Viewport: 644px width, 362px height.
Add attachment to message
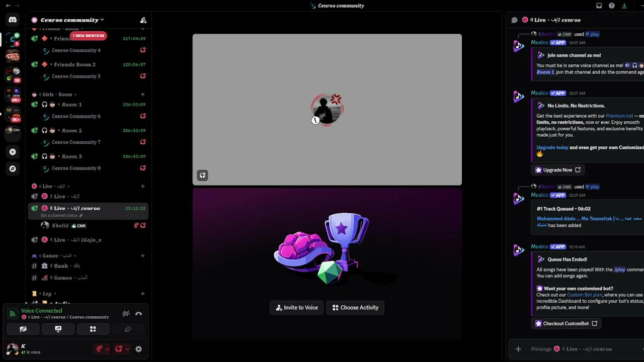pyautogui.click(x=518, y=349)
